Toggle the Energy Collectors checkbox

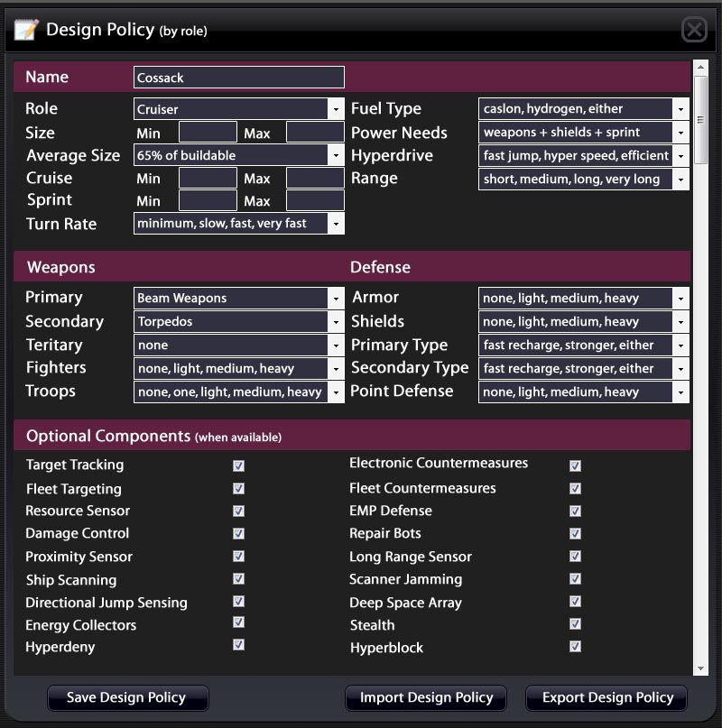click(238, 622)
